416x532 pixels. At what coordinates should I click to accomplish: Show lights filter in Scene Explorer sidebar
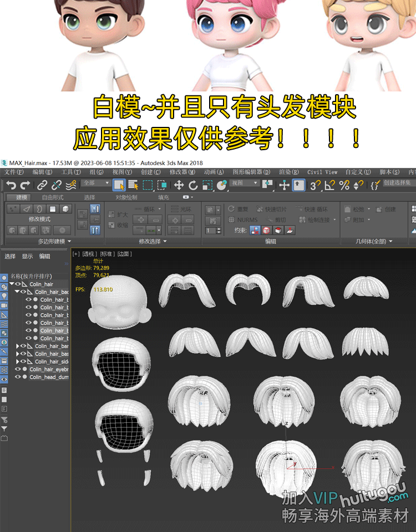4,296
